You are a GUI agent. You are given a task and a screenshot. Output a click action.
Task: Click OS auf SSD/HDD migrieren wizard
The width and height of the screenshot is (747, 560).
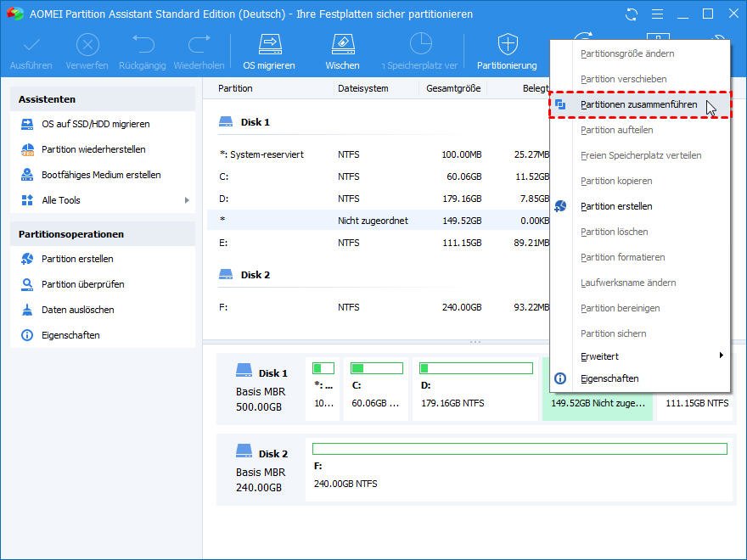pyautogui.click(x=95, y=124)
